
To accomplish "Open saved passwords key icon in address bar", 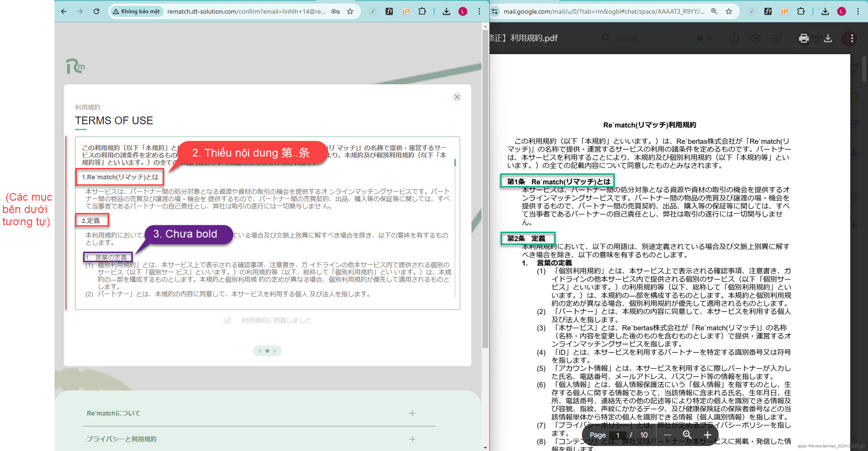I will (x=336, y=11).
